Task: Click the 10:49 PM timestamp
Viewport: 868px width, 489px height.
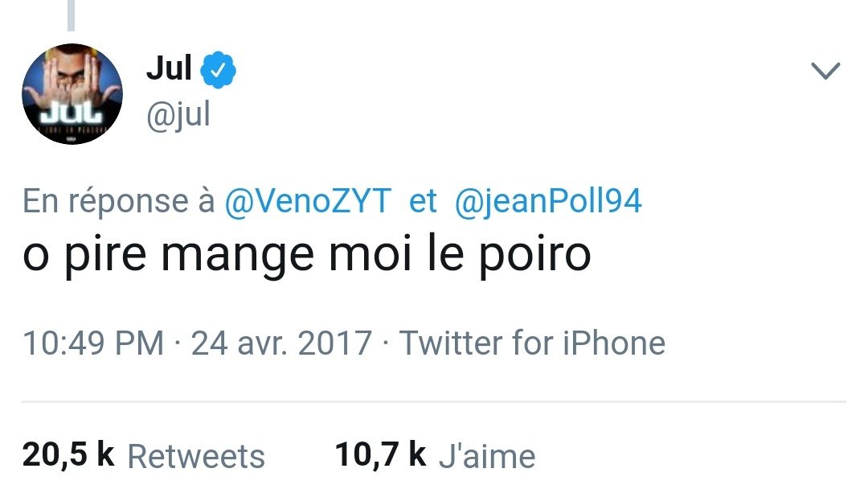Action: (x=92, y=343)
